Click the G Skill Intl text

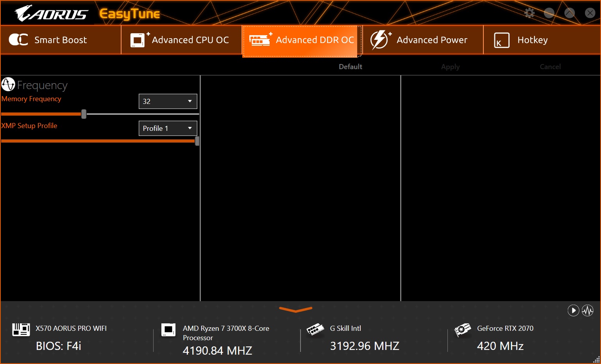(345, 328)
